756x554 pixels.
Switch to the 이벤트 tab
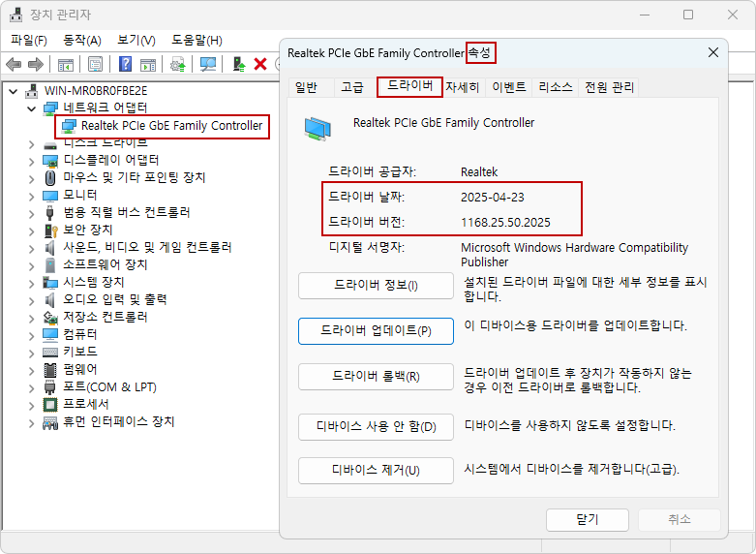click(508, 87)
